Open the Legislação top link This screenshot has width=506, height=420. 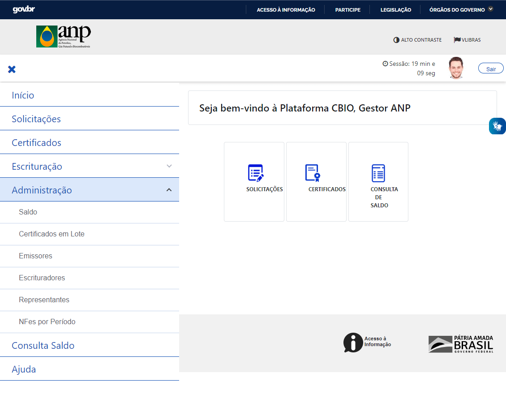click(396, 10)
